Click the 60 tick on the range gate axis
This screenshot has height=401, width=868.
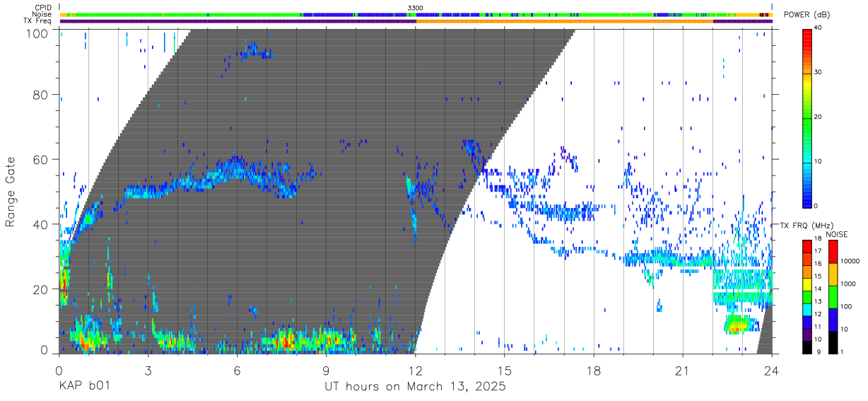[42, 159]
